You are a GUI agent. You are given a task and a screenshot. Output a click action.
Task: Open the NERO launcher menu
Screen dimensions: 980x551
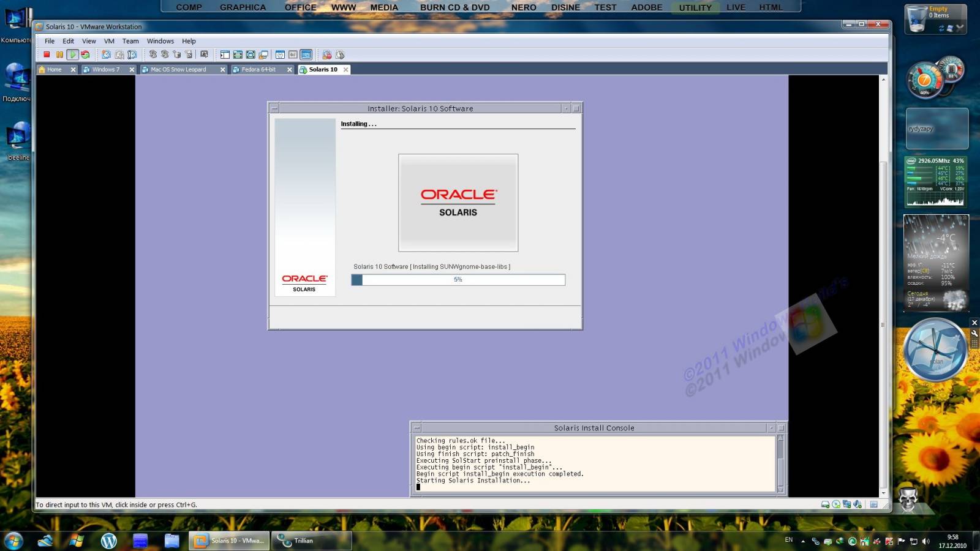click(x=524, y=7)
